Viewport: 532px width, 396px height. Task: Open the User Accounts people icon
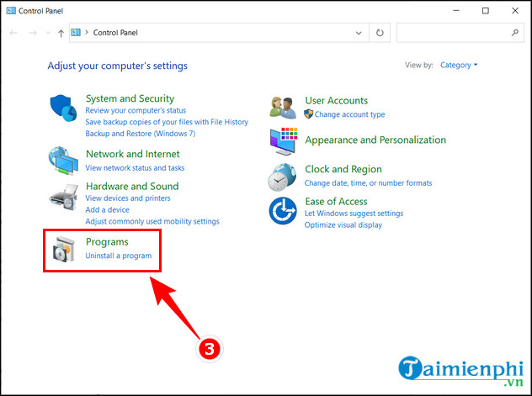click(x=283, y=108)
